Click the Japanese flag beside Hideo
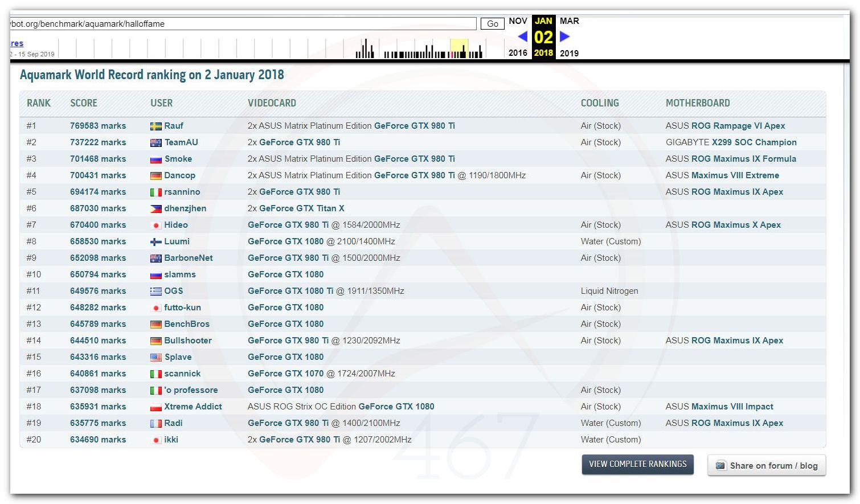This screenshot has width=860, height=504. (155, 226)
